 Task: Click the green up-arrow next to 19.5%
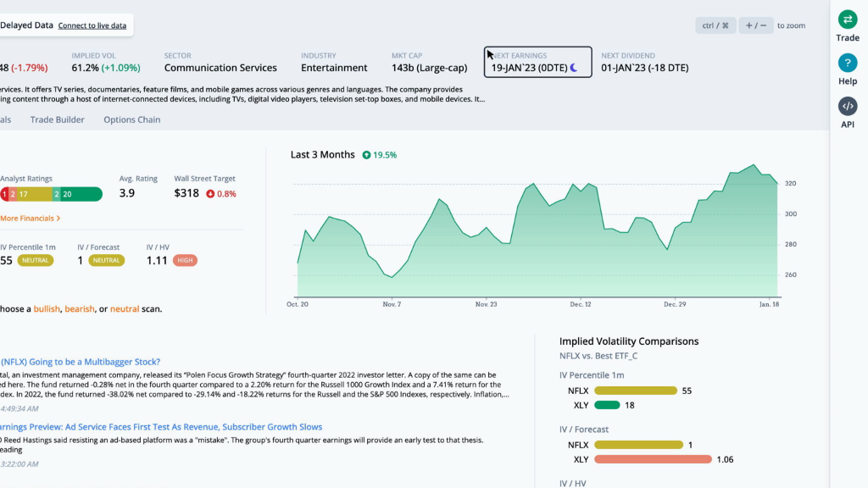click(366, 155)
